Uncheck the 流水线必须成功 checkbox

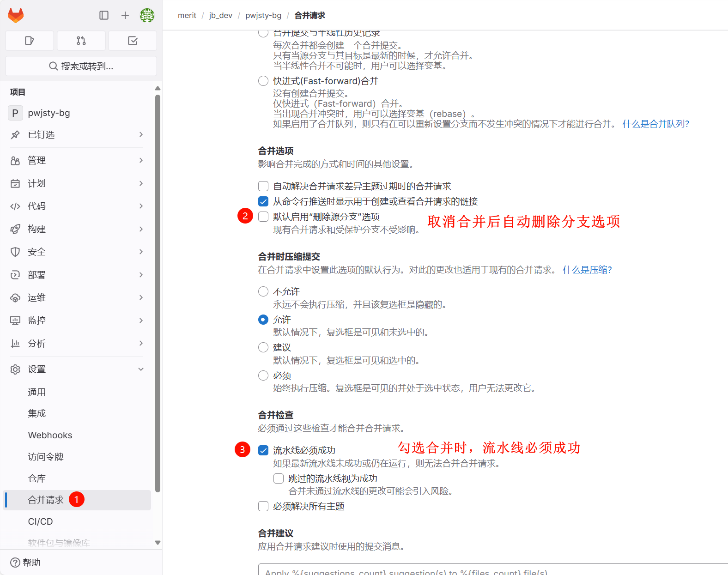tap(263, 450)
